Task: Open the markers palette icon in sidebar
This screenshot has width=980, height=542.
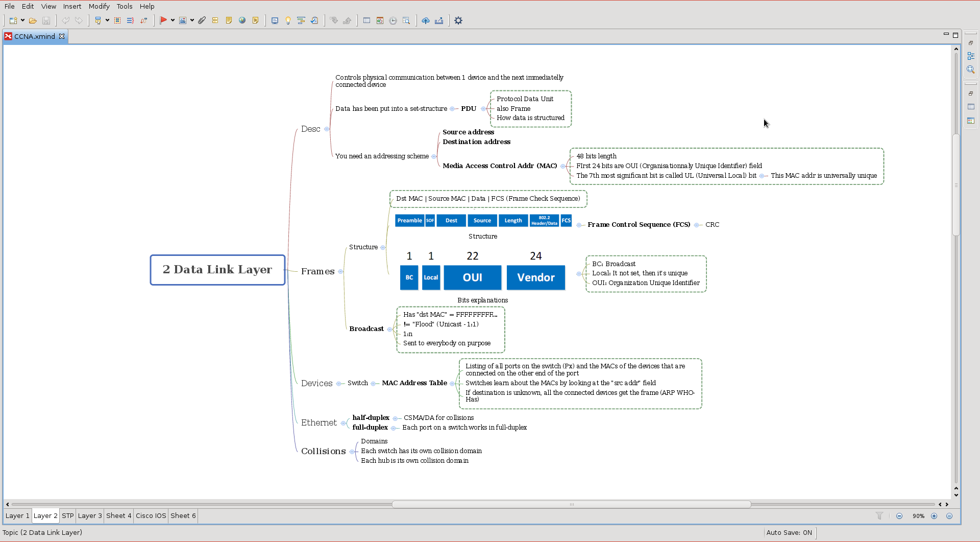Action: pyautogui.click(x=971, y=121)
